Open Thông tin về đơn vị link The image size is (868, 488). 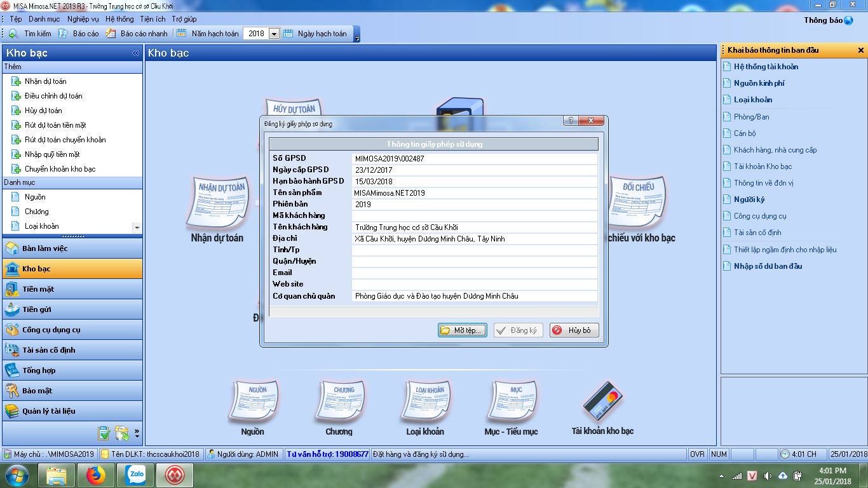(764, 183)
